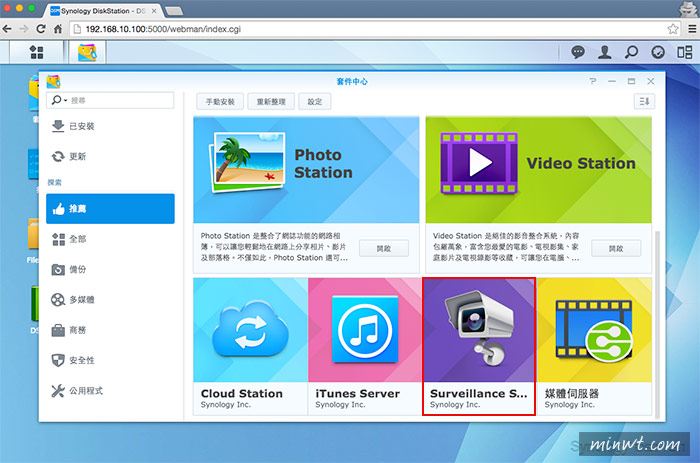This screenshot has width=700, height=463.
Task: Select the Synology DiskStation browser tab
Action: (x=104, y=11)
